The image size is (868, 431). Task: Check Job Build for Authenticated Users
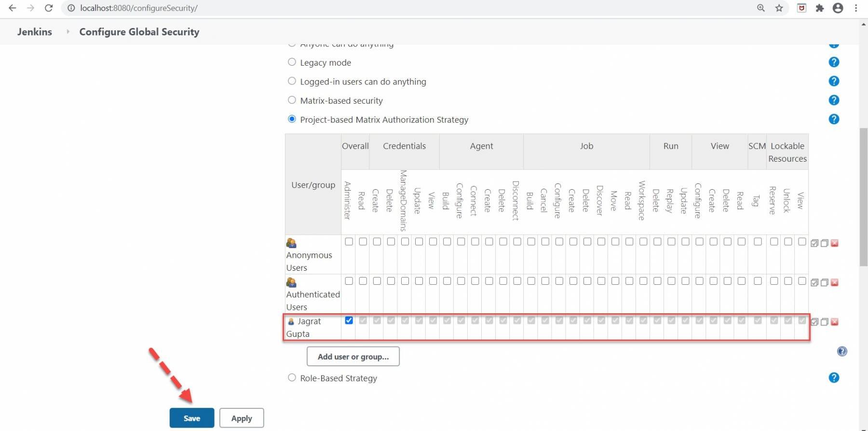(x=531, y=281)
